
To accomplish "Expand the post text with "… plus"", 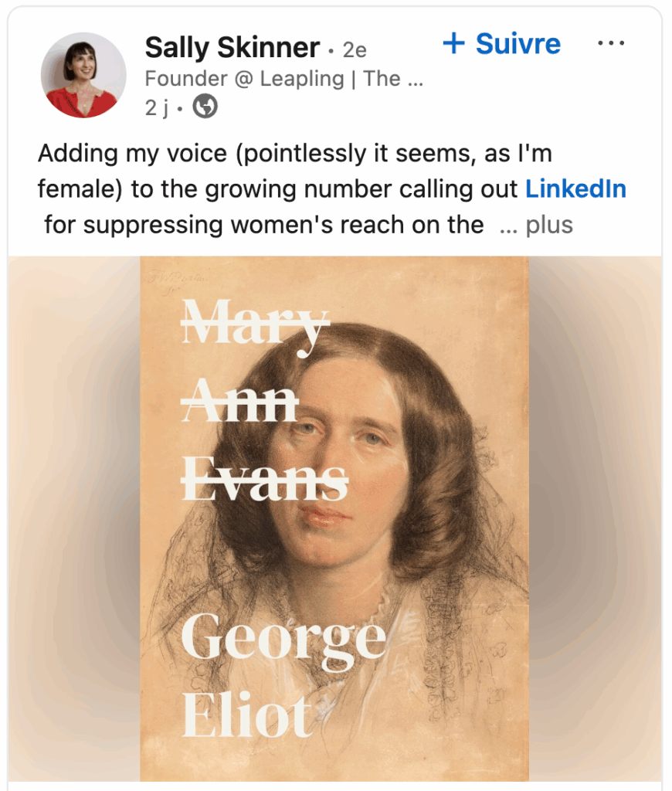I will click(537, 226).
